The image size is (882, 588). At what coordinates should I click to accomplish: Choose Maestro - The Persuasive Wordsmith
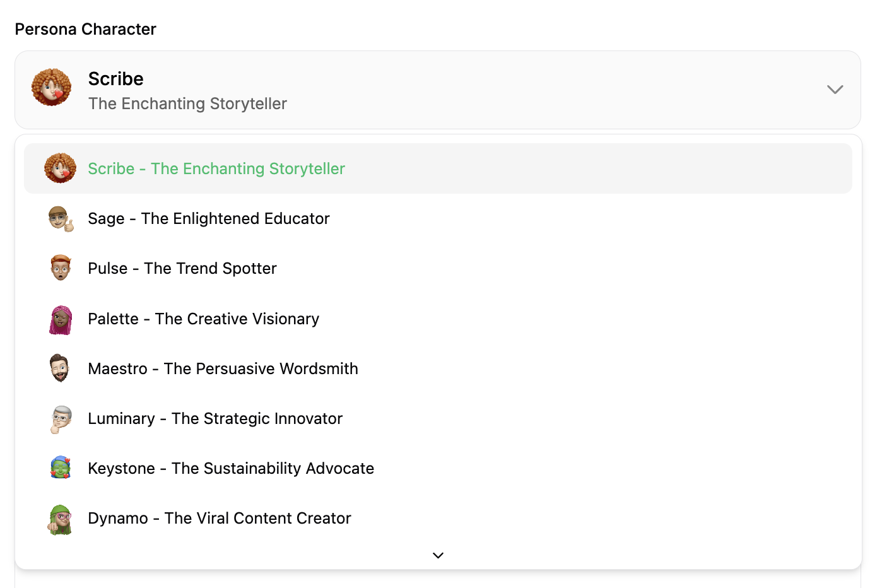click(223, 369)
